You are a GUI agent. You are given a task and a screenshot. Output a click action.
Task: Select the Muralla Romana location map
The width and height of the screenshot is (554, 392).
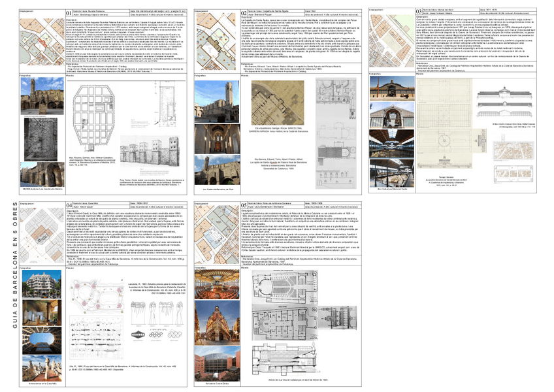point(39,41)
